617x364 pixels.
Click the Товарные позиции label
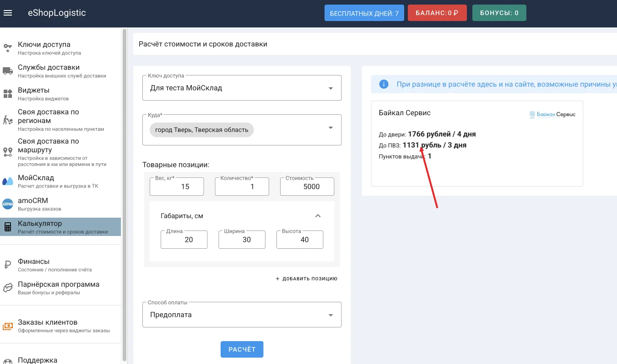click(x=176, y=165)
